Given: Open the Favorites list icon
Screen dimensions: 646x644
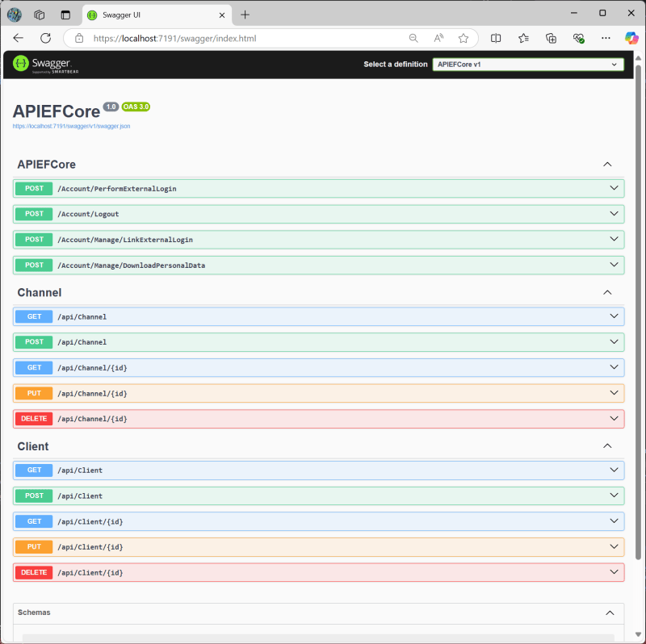Looking at the screenshot, I should click(523, 38).
